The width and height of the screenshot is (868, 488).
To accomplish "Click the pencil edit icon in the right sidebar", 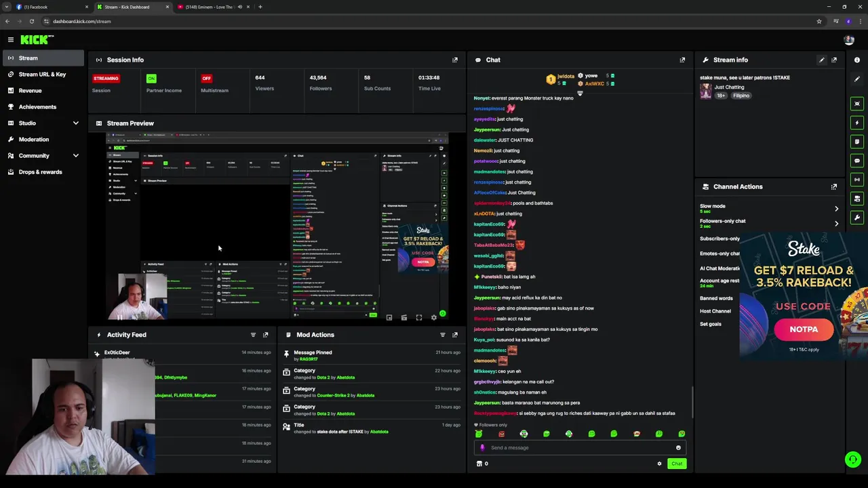I will [857, 79].
